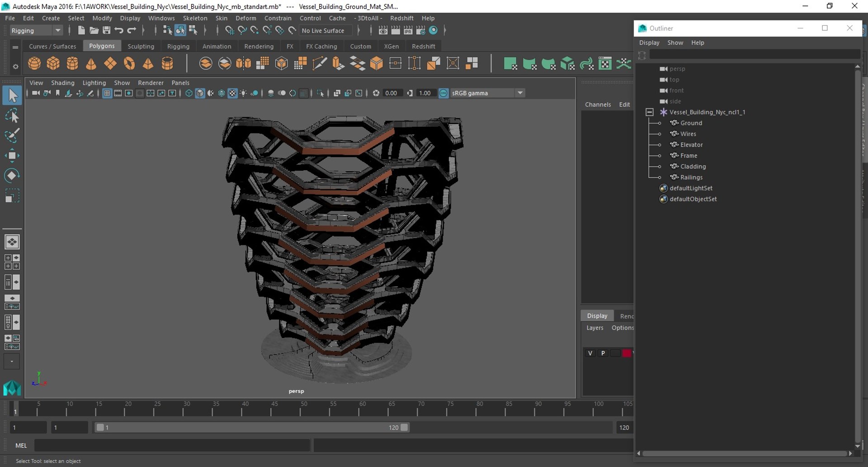Viewport: 868px width, 467px height.
Task: Open the sRGB gamma view transform dropdown
Action: (487, 93)
